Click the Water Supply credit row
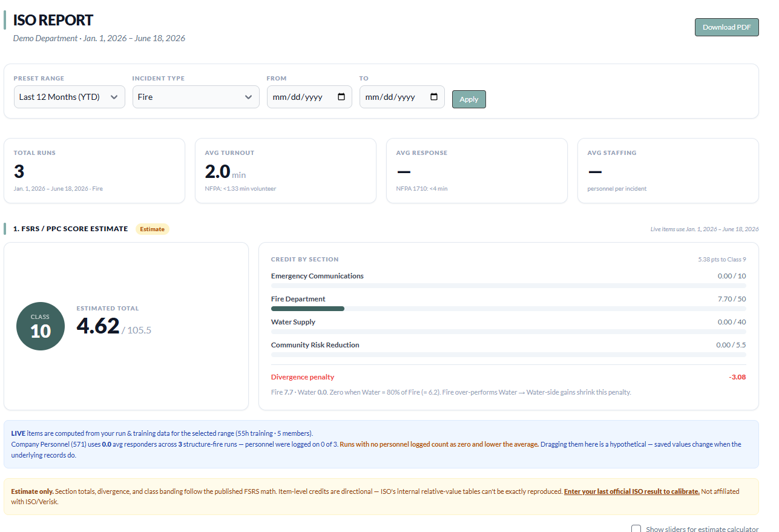 click(x=508, y=326)
